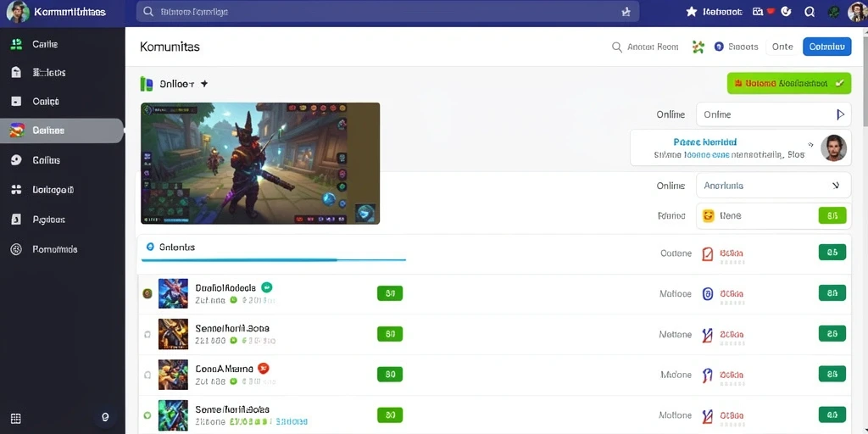The image size is (868, 434).
Task: Open the orange game thumbnail in the list
Action: [x=173, y=334]
